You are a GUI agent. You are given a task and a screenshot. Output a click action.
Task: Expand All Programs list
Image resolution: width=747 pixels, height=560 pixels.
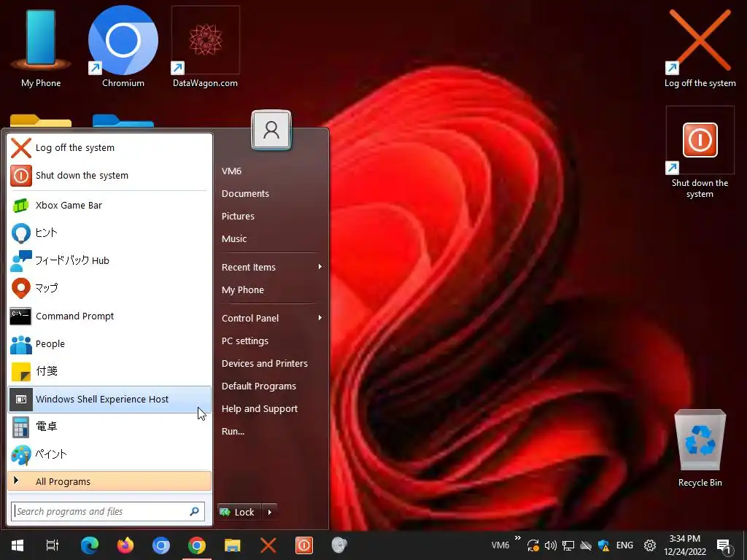[x=109, y=481]
